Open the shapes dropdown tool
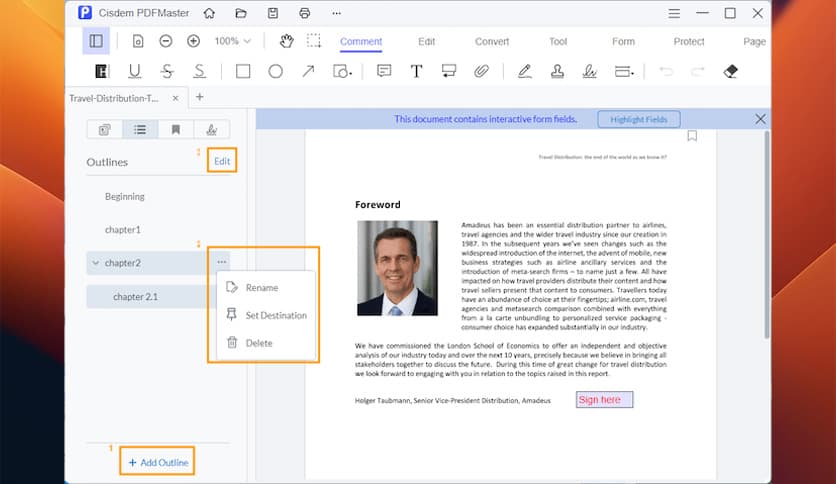 coord(342,71)
